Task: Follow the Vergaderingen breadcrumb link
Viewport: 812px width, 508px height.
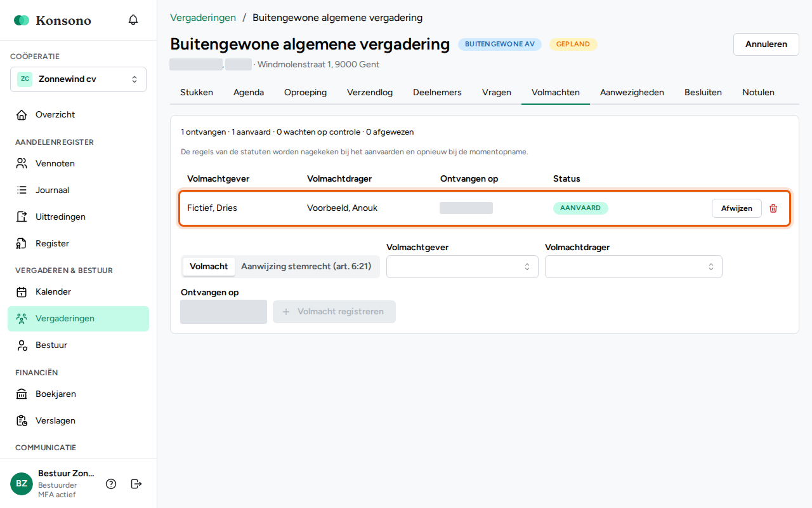Action: point(203,18)
